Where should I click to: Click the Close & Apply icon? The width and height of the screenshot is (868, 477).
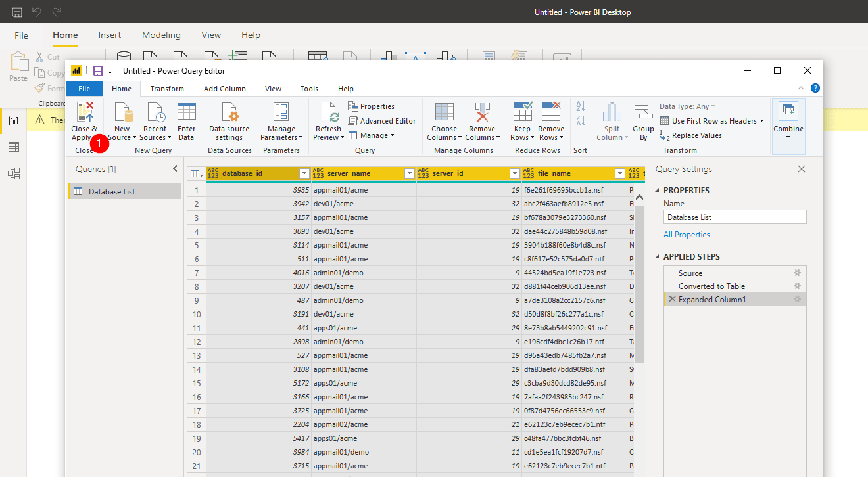[x=85, y=112]
